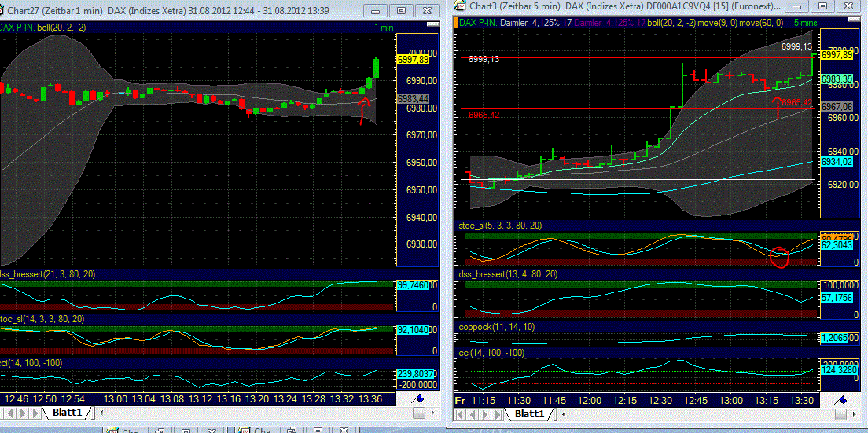Click the 99,7460 indicator value in Chart27
This screenshot has height=433, width=868.
point(413,285)
